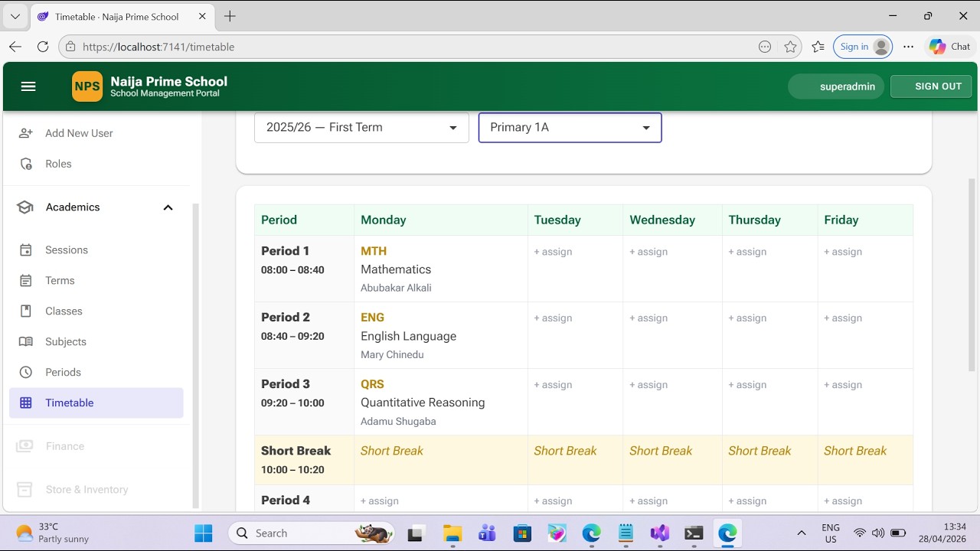
Task: Select Timetable in the sidebar
Action: point(96,403)
